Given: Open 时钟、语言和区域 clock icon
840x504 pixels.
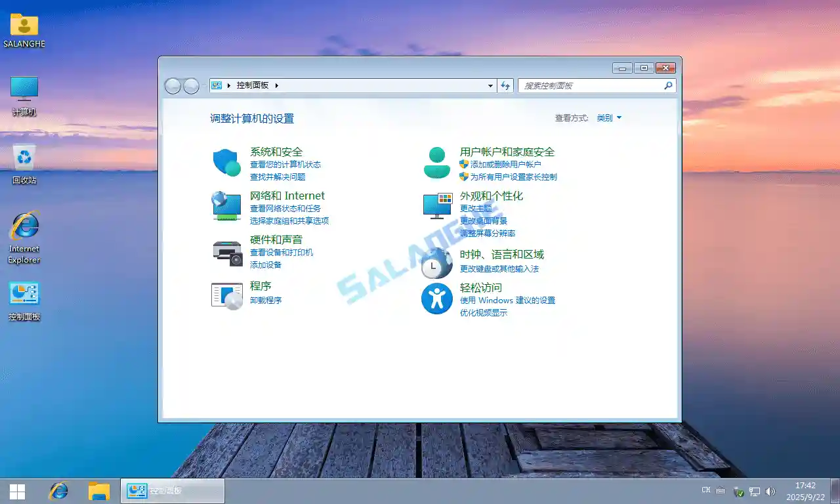Looking at the screenshot, I should 436,263.
